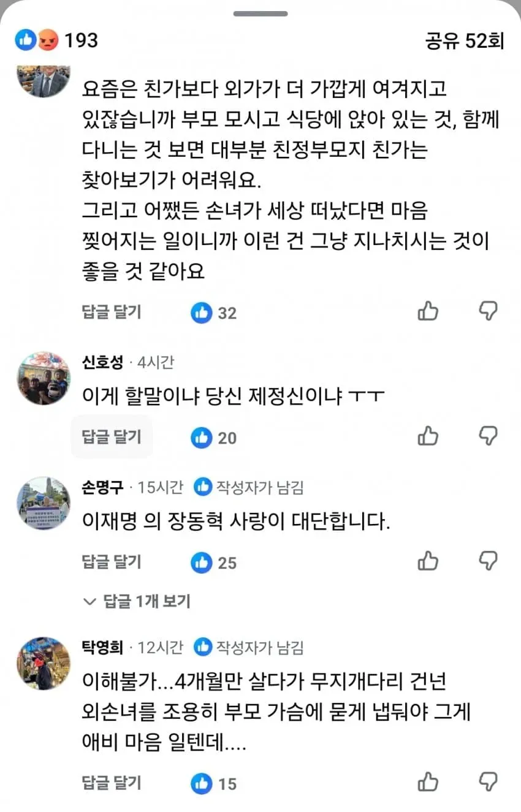Expand 답글 1개 보기 replies

tap(137, 601)
